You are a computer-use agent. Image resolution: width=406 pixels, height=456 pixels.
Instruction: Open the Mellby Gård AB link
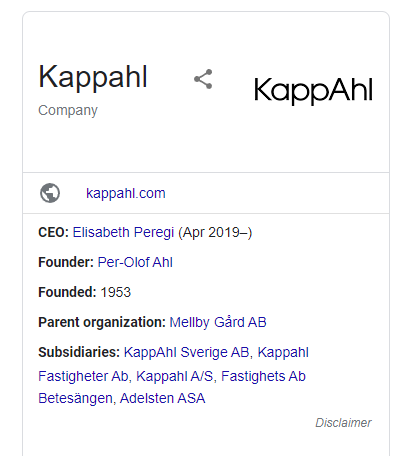tap(218, 322)
